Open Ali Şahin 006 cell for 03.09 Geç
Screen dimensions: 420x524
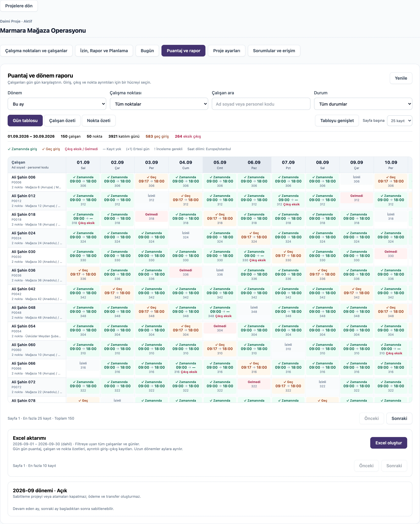point(151,181)
